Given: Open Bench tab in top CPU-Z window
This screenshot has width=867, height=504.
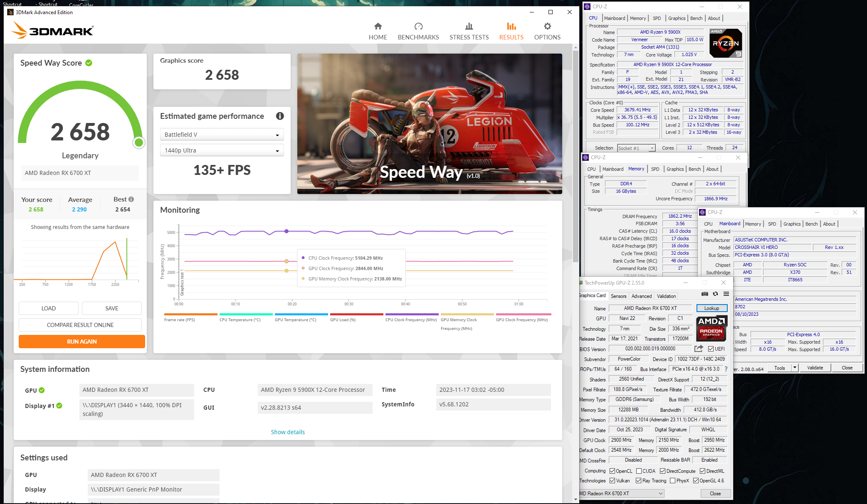Looking at the screenshot, I should [x=696, y=18].
